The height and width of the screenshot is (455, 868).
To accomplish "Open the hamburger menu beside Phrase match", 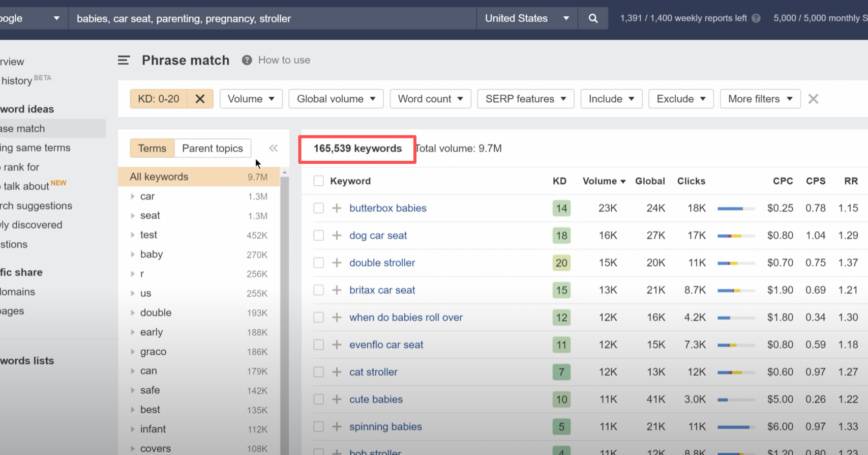I will [124, 60].
